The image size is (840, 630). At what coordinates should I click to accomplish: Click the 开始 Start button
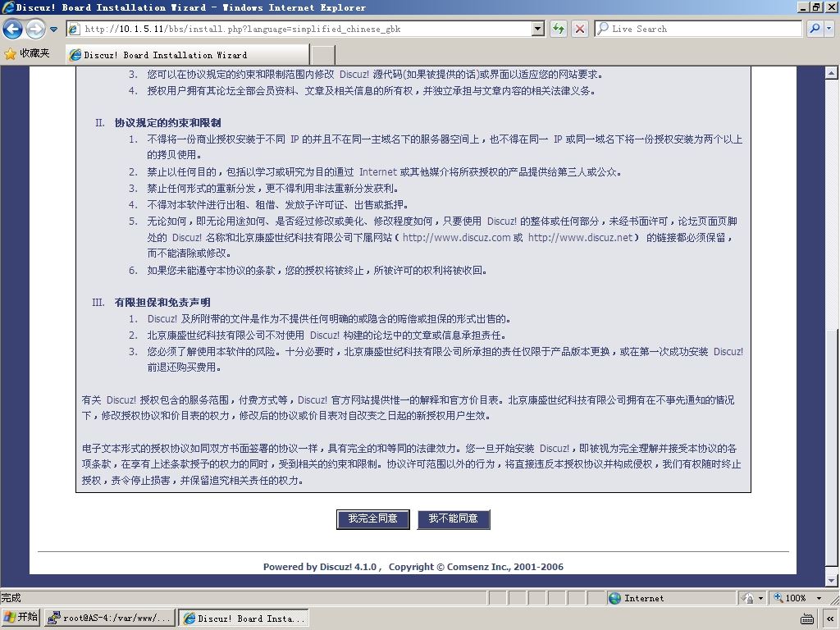coord(21,617)
